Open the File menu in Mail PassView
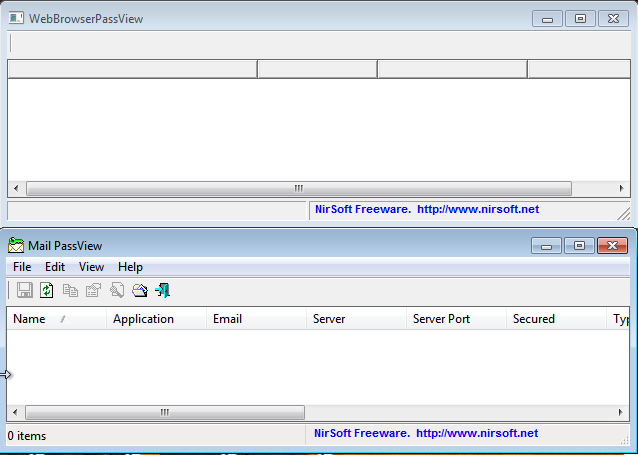 (x=22, y=267)
